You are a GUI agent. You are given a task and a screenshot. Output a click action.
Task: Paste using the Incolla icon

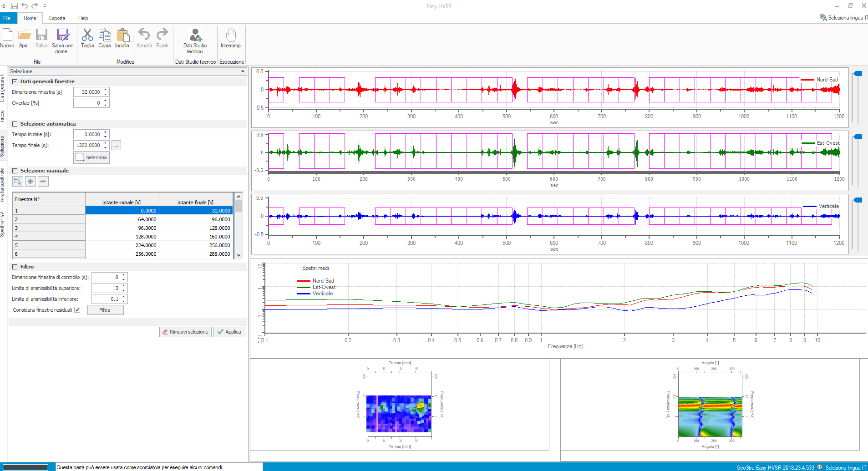122,38
